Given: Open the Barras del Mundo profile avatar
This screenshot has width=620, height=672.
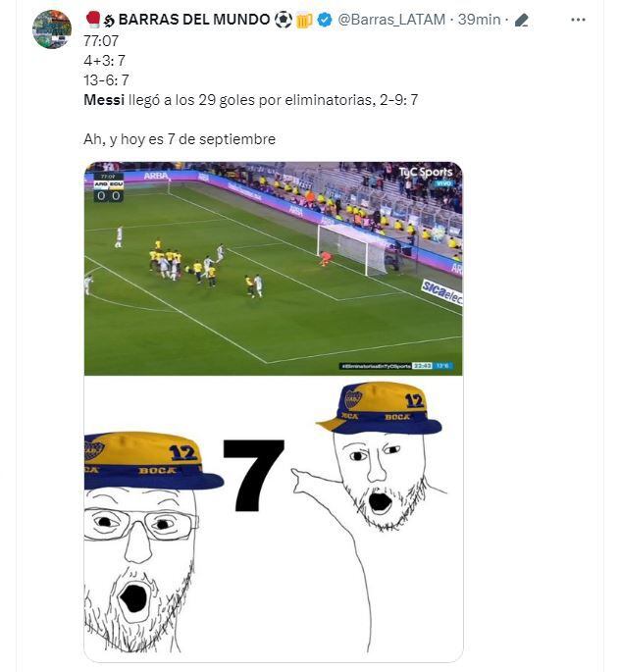Looking at the screenshot, I should [52, 29].
